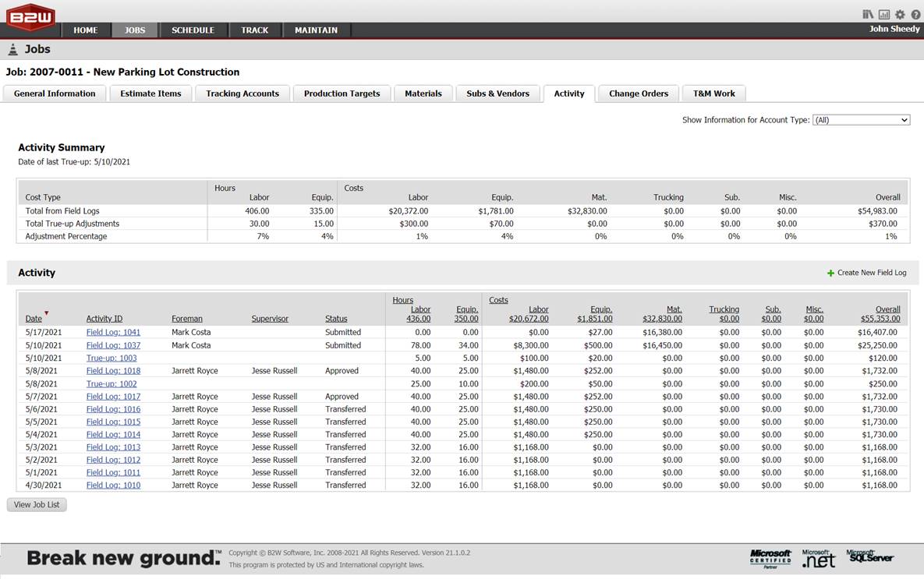Click the B2W logo
Viewport: 924px width, 579px height.
pyautogui.click(x=30, y=17)
